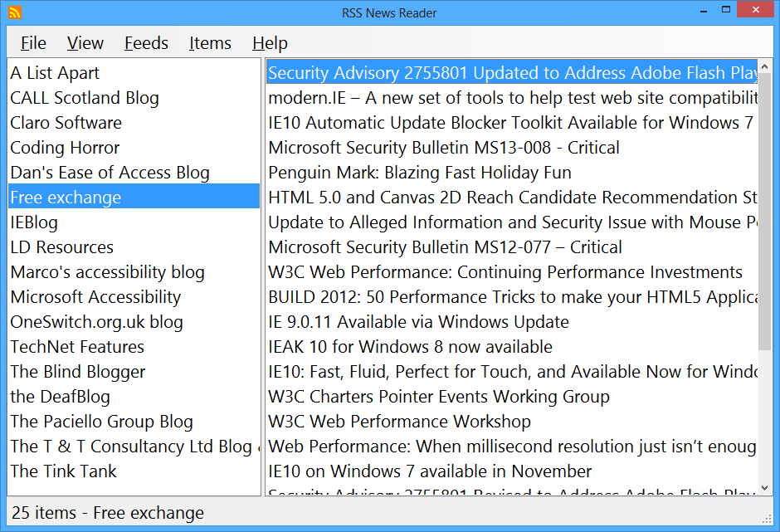The height and width of the screenshot is (532, 780).
Task: Open the modern.IE new set of tools item
Action: point(512,98)
